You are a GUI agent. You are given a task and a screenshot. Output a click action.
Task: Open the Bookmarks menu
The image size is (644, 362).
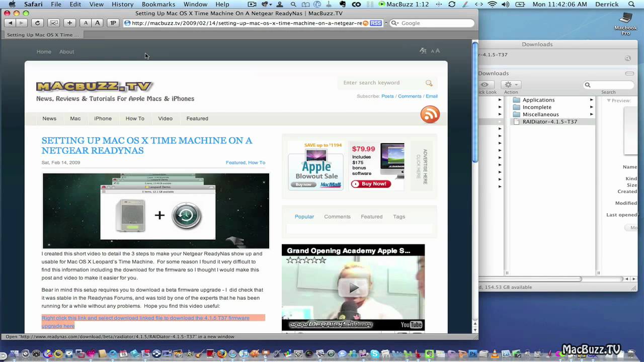pos(158,4)
